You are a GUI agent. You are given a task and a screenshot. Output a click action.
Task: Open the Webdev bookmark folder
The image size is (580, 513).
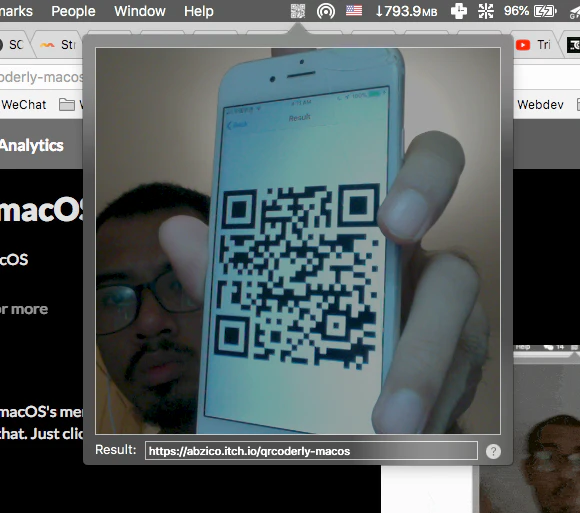pyautogui.click(x=540, y=105)
